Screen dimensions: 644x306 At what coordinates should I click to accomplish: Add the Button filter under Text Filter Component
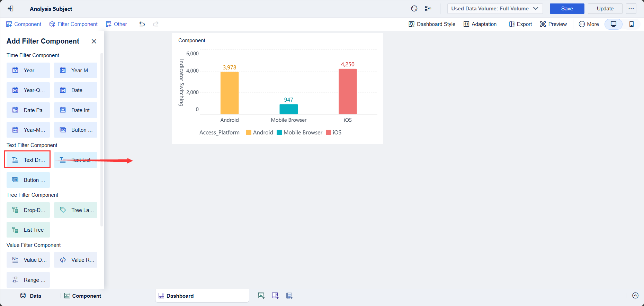(28, 180)
